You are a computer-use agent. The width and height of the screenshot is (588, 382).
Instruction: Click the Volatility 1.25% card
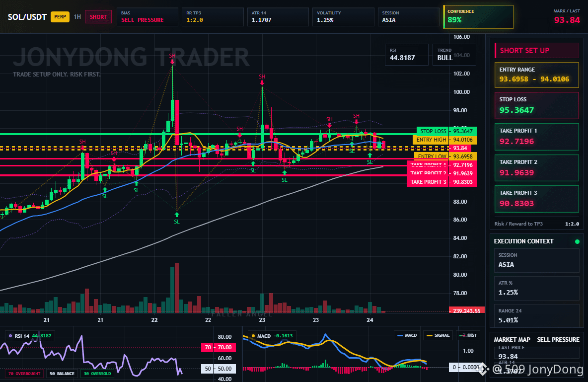click(343, 17)
